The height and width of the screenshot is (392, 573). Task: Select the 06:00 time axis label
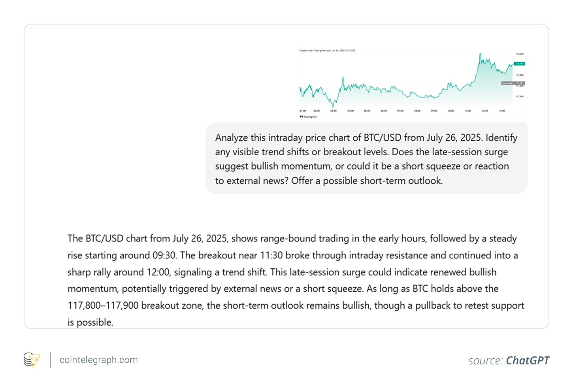click(383, 111)
